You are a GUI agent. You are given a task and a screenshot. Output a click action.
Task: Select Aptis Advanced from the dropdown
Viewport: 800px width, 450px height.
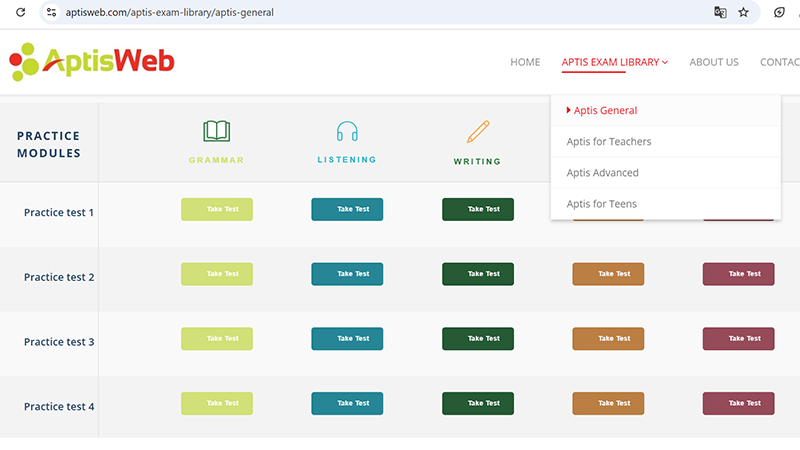point(666,172)
